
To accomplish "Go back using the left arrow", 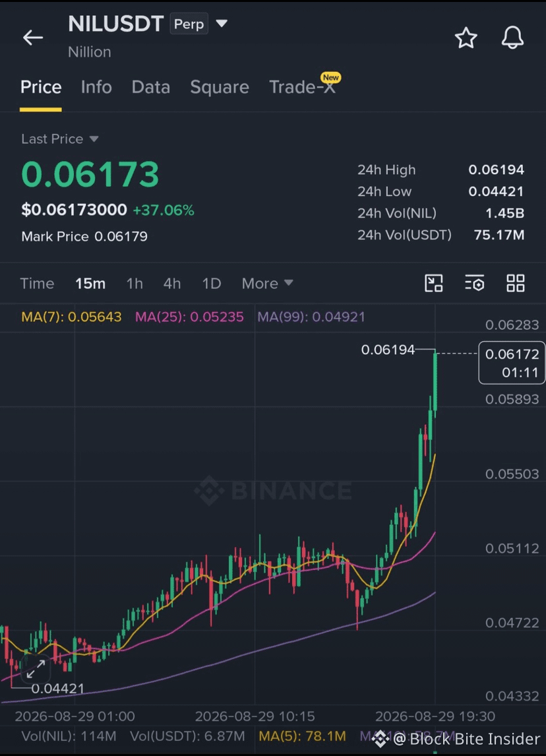I will (x=33, y=38).
